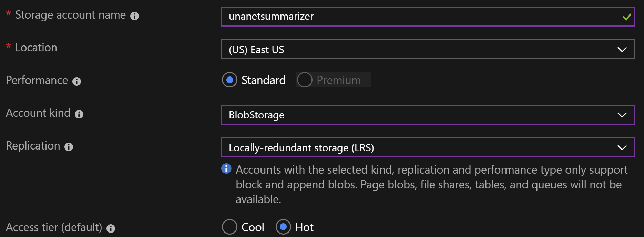Viewport: 644px width, 237px height.
Task: Select the Standard performance option
Action: click(229, 80)
